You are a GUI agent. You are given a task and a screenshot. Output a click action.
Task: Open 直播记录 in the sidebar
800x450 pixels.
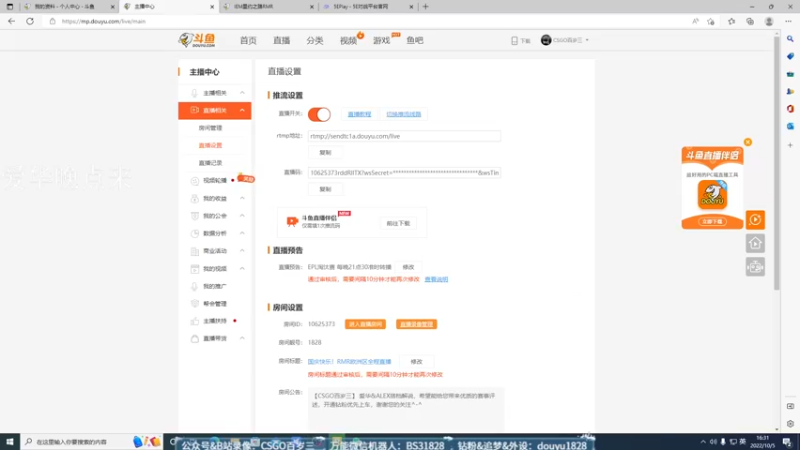point(210,163)
